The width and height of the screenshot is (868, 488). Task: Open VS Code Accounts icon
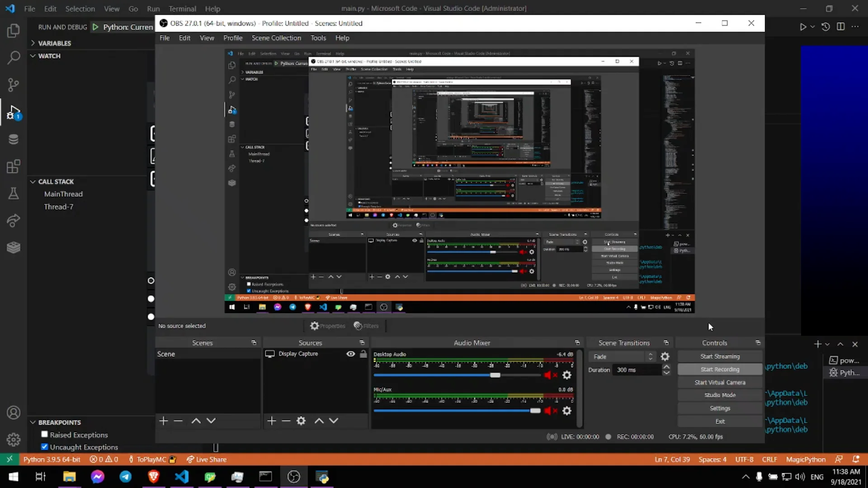[14, 413]
